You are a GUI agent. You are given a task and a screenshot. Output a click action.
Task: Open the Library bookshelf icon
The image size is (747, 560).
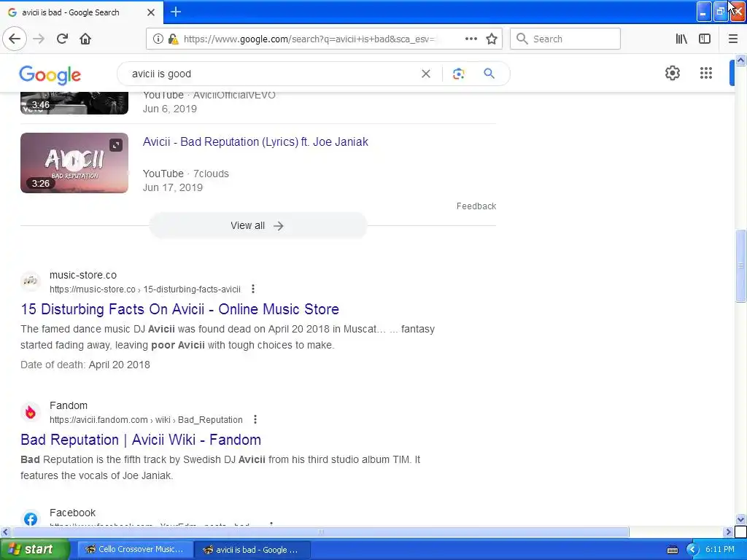pyautogui.click(x=681, y=39)
